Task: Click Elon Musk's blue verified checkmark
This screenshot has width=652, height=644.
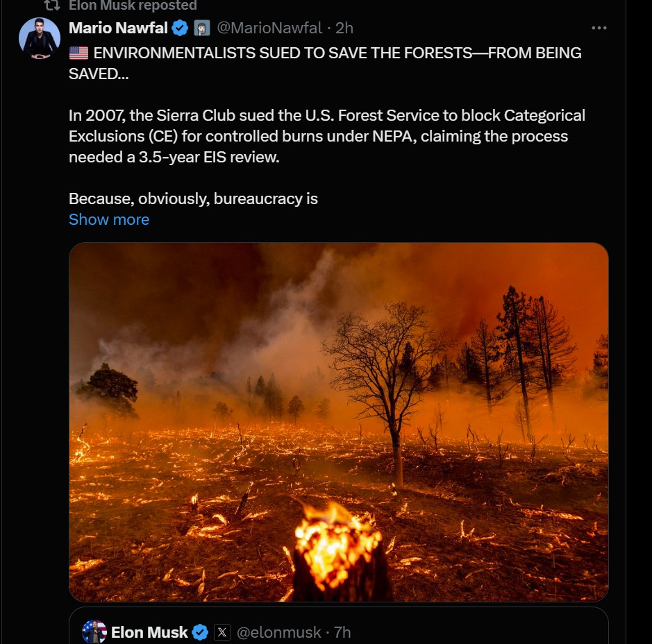Action: point(200,632)
